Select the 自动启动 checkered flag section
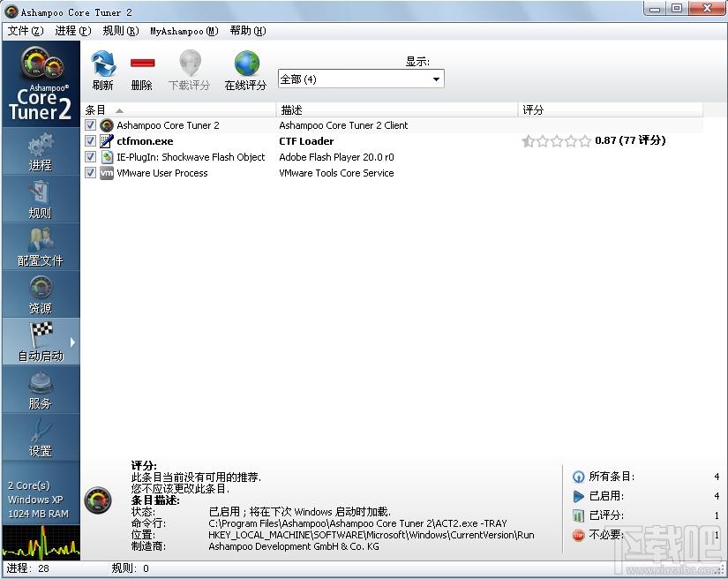The image size is (728, 579). click(41, 342)
